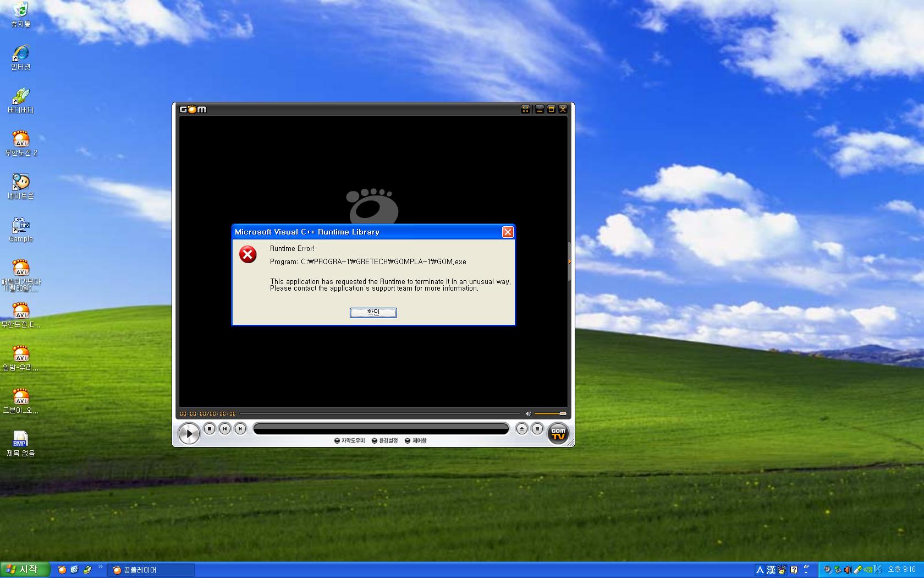Click the 곰플레이어 taskbar button
Viewport: 924px width, 578px height.
[x=151, y=570]
